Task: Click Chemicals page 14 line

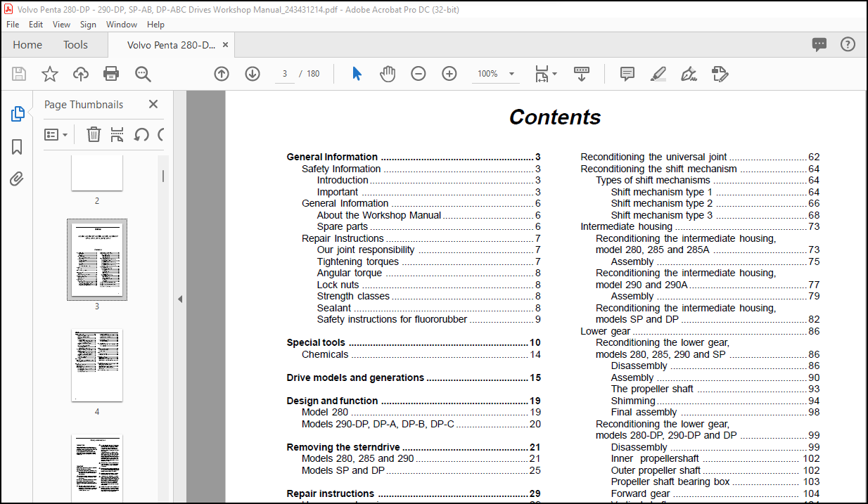Action: point(421,354)
